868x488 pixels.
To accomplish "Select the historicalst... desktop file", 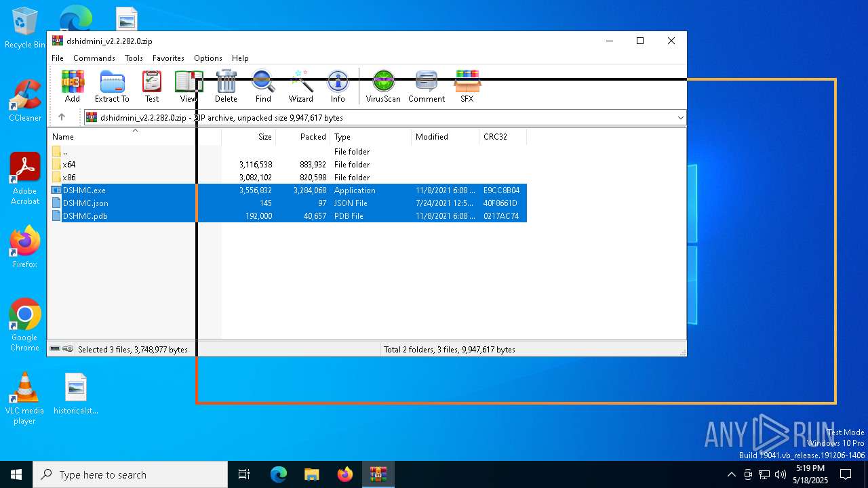I will coord(76,393).
